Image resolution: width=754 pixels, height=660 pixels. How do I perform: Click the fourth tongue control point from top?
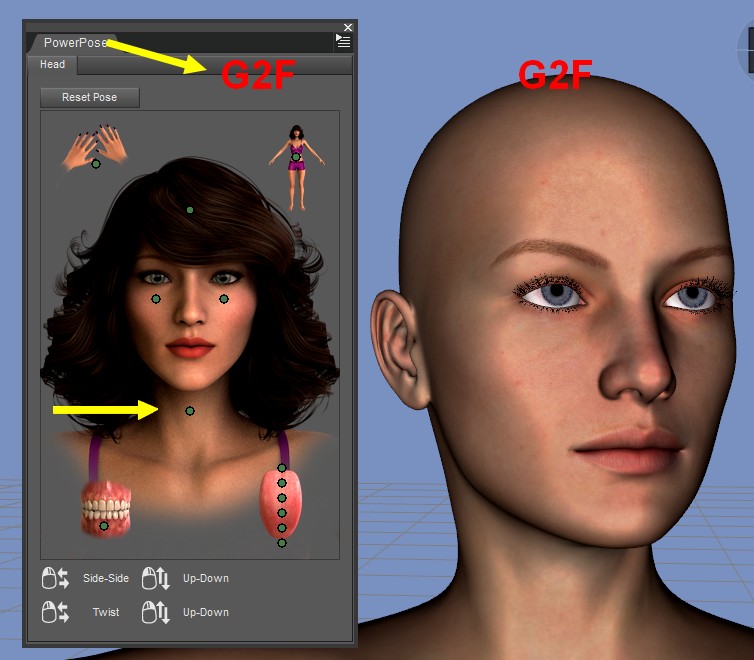(x=282, y=513)
